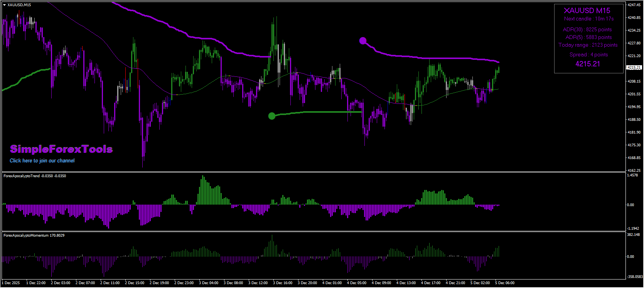The image size is (644, 288).
Task: Click the Spread 4 points label
Action: coord(588,55)
